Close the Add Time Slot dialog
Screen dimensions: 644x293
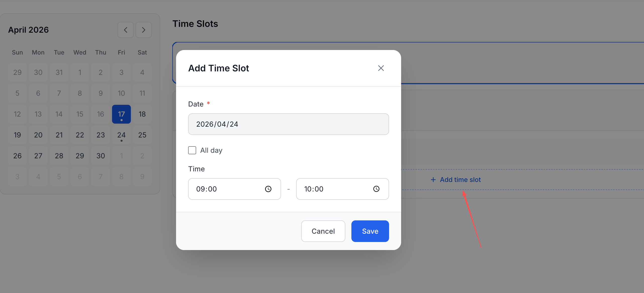pos(381,68)
